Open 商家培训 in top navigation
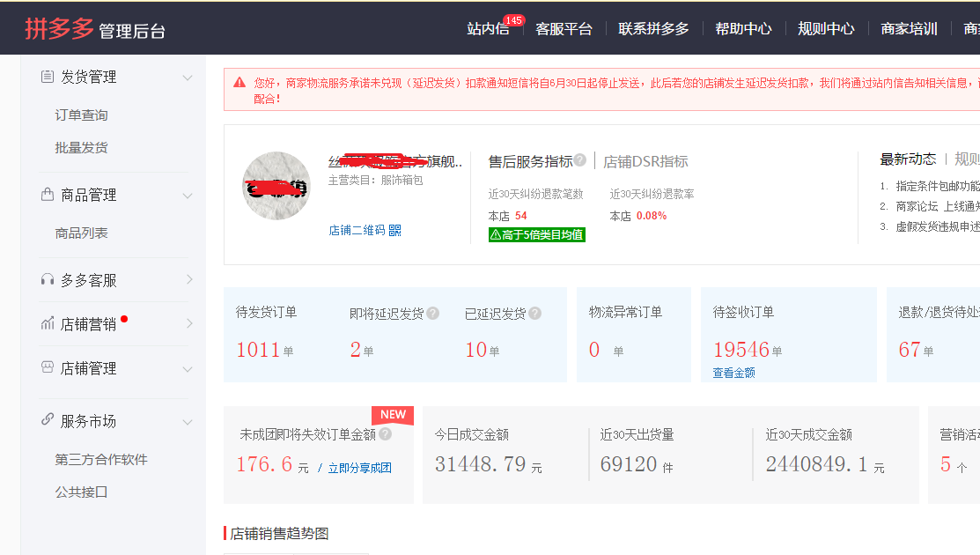 tap(909, 29)
